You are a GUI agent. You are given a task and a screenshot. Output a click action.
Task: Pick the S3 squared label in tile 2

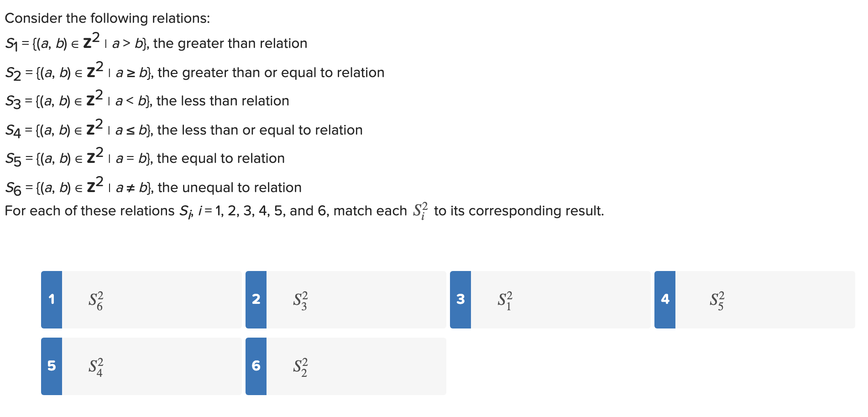click(300, 301)
